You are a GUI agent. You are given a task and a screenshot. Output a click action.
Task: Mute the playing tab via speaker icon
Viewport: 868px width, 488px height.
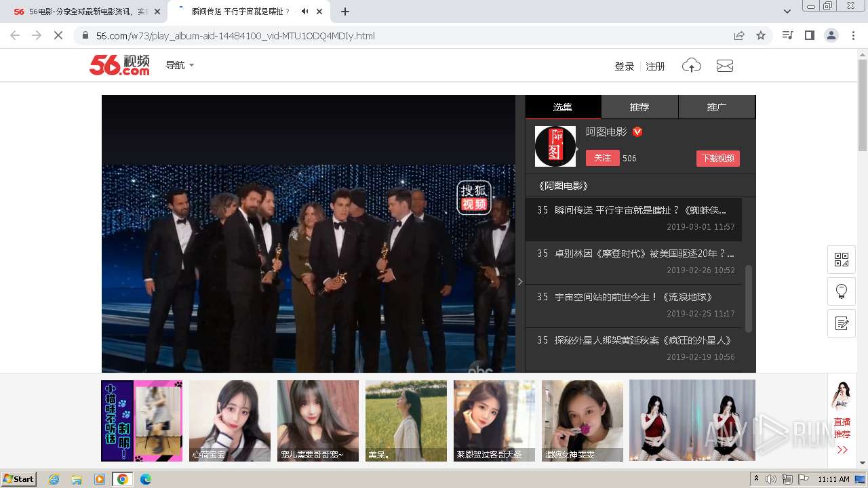click(x=304, y=12)
